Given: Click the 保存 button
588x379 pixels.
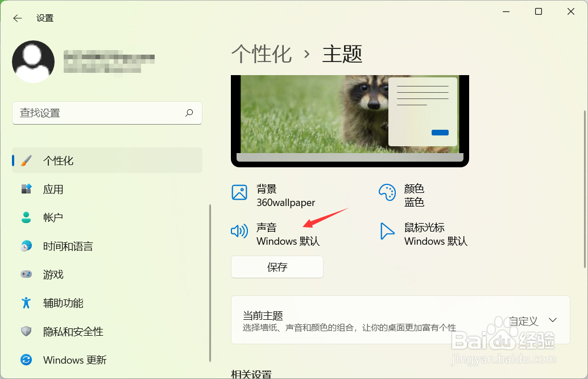Looking at the screenshot, I should click(x=277, y=266).
